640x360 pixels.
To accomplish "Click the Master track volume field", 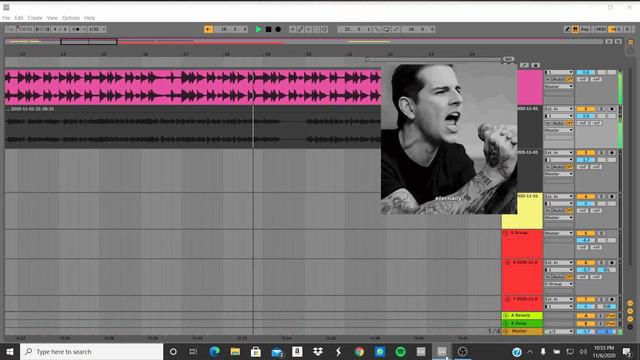I will pyautogui.click(x=586, y=331).
